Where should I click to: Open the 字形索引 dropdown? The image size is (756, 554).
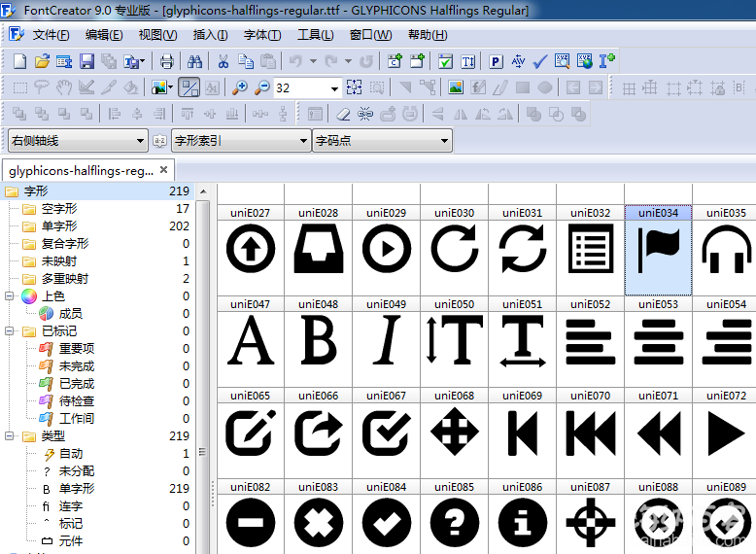241,141
